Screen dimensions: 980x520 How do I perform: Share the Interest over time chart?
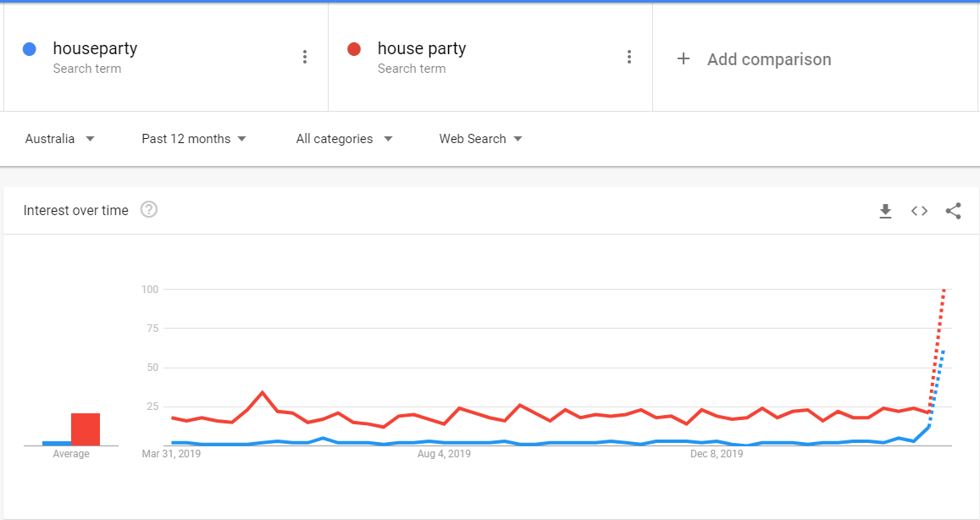click(953, 211)
